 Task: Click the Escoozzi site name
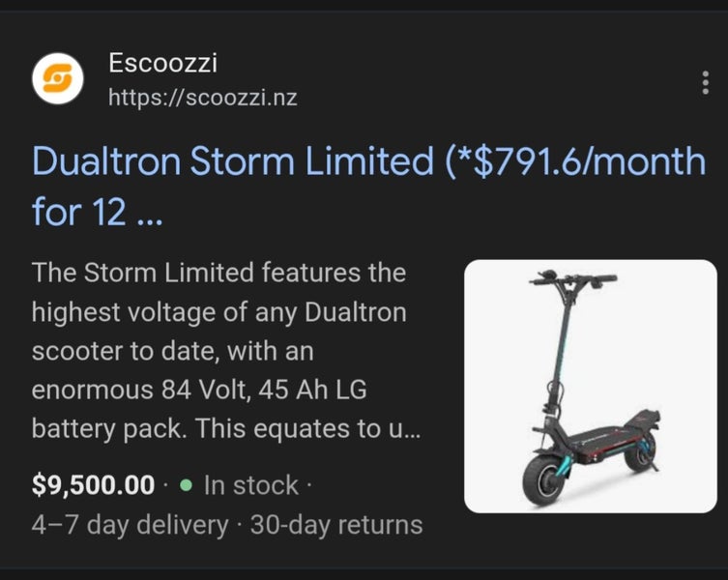pyautogui.click(x=163, y=65)
